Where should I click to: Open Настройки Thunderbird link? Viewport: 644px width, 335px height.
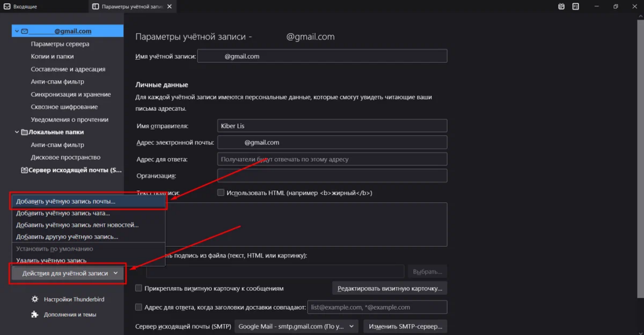(x=74, y=299)
